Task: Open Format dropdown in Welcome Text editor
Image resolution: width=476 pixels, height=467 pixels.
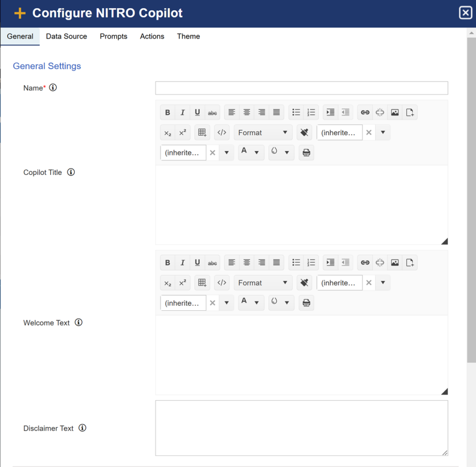Action: coord(263,282)
